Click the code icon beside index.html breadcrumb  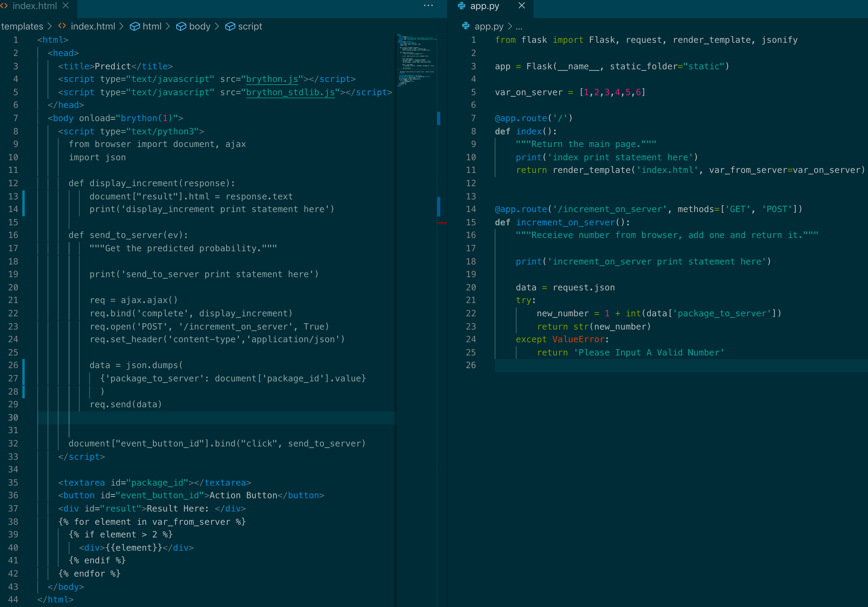62,26
